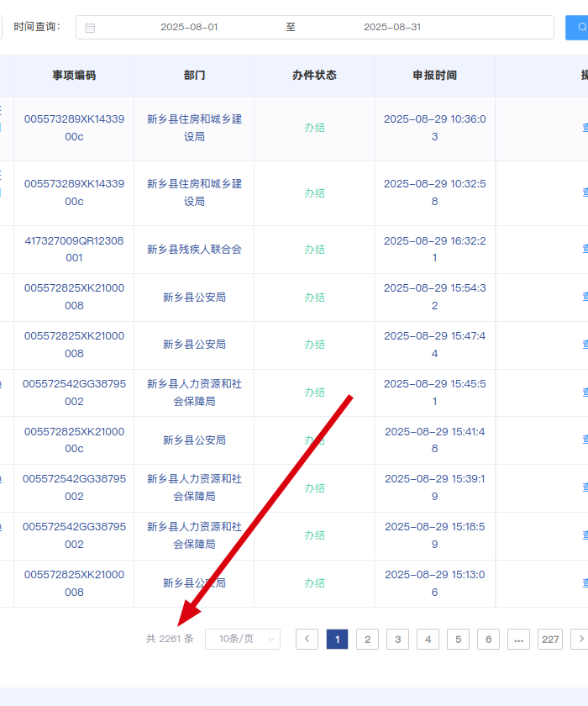Jump to page 3

coord(397,640)
